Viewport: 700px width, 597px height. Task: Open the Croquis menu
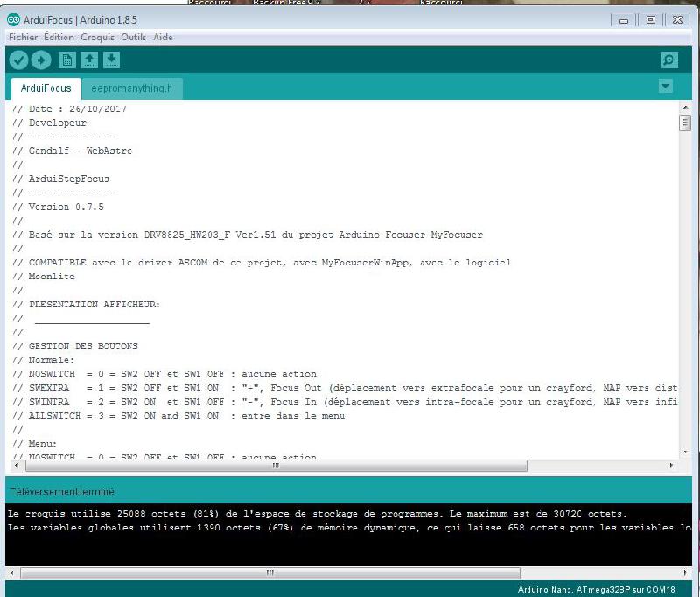click(x=97, y=37)
